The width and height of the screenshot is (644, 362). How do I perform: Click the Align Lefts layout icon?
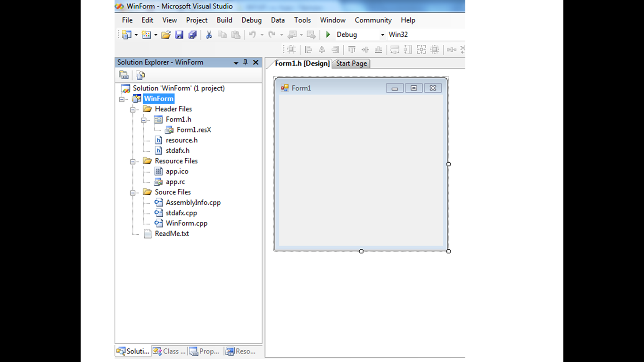[308, 49]
